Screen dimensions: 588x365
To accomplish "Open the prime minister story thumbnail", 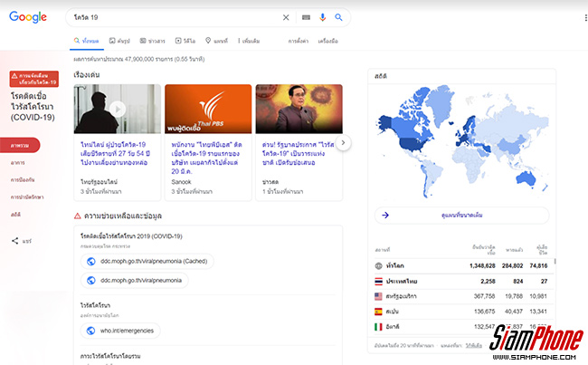I will point(299,109).
